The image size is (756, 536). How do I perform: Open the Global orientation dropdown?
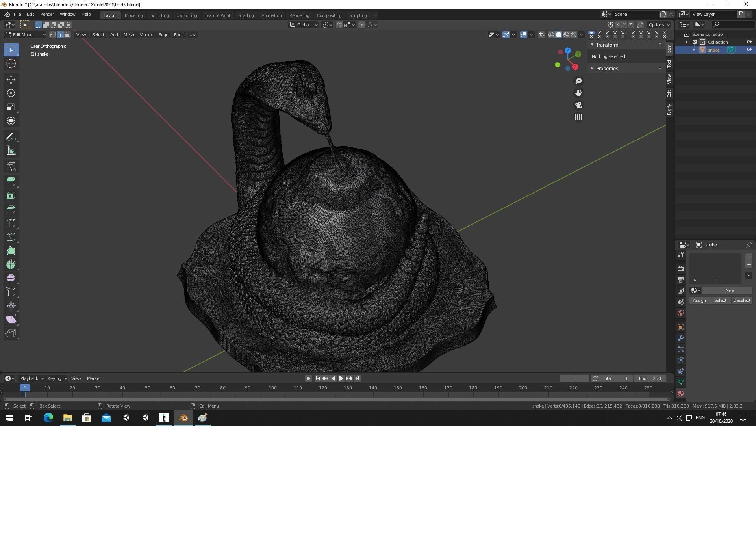pos(303,25)
